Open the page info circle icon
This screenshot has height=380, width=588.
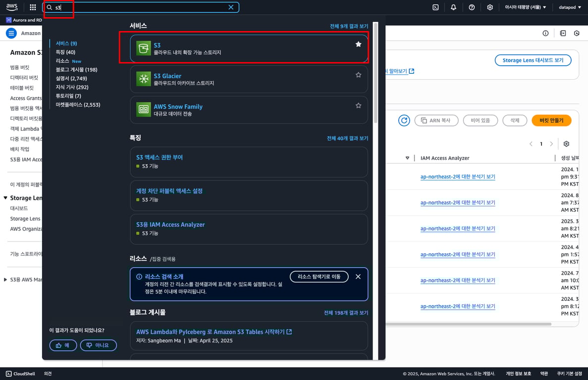[545, 33]
